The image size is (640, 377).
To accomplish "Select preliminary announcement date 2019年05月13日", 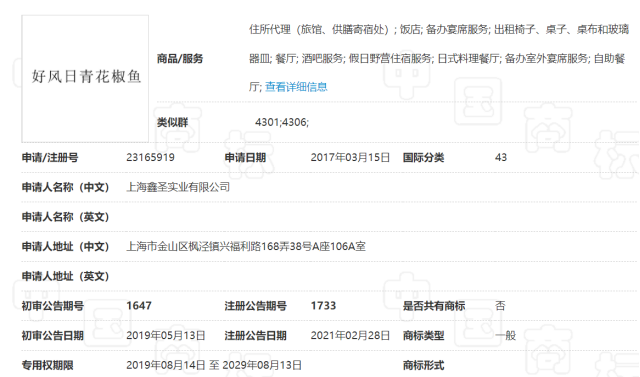I will [x=166, y=335].
